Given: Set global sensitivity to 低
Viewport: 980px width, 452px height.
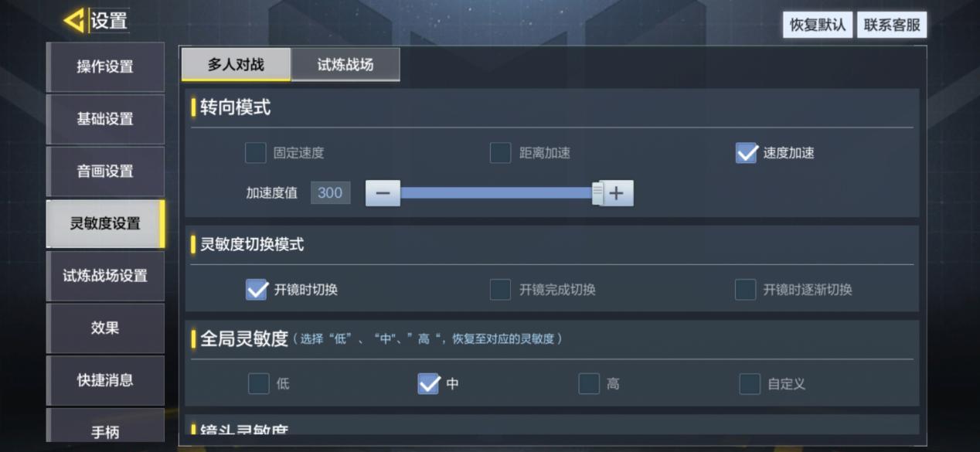Looking at the screenshot, I should click(259, 384).
